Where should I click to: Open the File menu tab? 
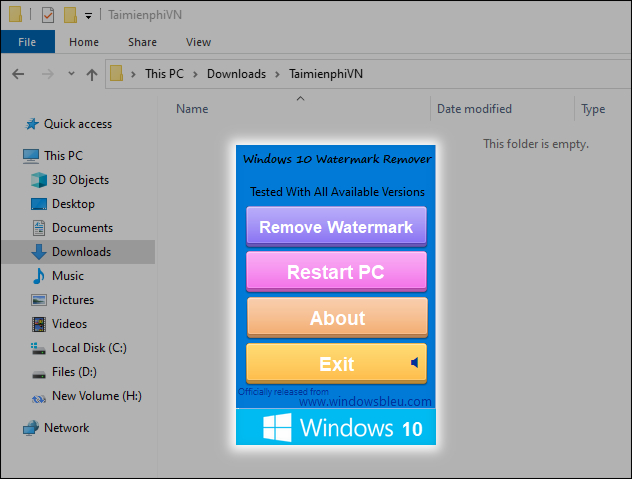(x=27, y=42)
